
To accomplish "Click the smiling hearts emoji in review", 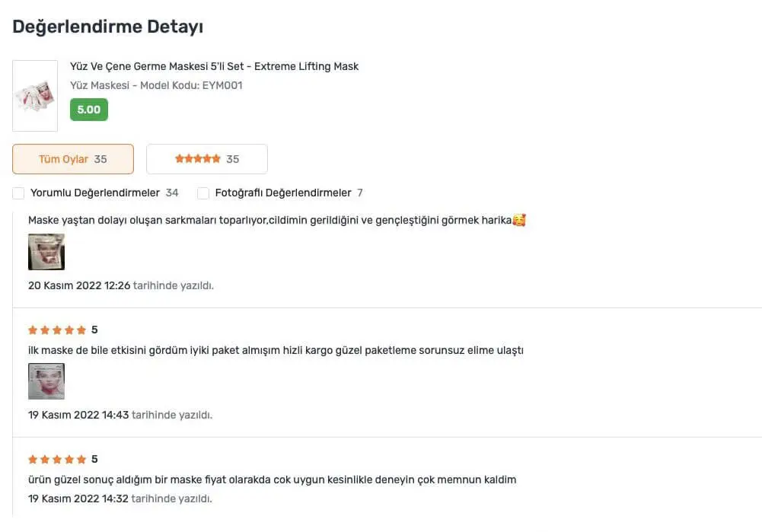I will click(x=519, y=221).
